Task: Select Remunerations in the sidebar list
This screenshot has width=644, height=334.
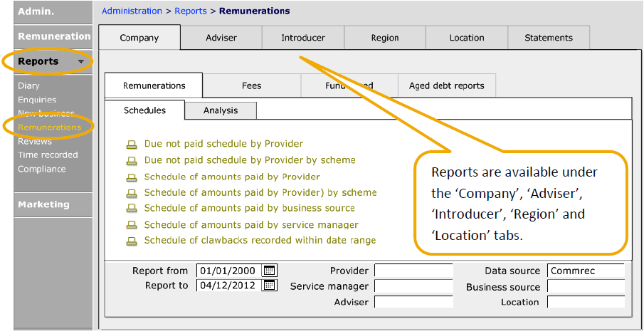Action: (49, 127)
